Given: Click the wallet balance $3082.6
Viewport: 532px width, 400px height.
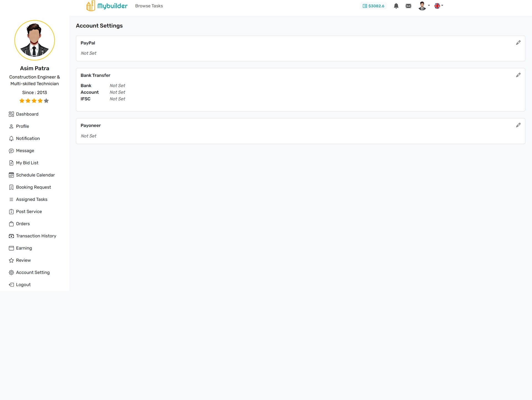Looking at the screenshot, I should [373, 6].
